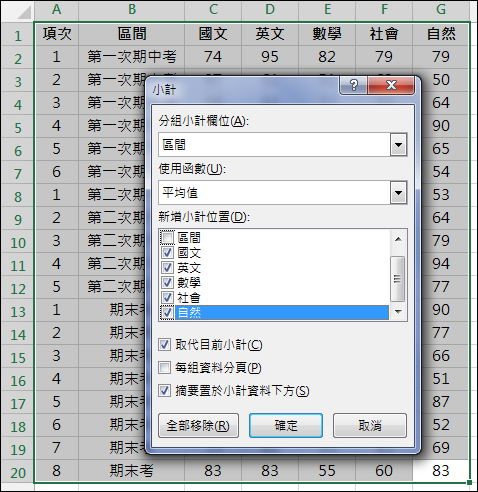The image size is (478, 492).
Task: Click cell B20 期末考
Action: click(132, 471)
